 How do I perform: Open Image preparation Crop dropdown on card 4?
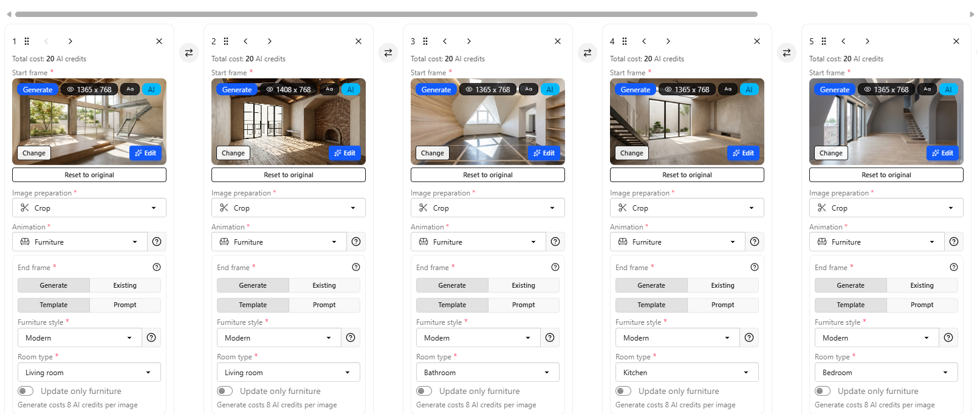click(x=687, y=208)
